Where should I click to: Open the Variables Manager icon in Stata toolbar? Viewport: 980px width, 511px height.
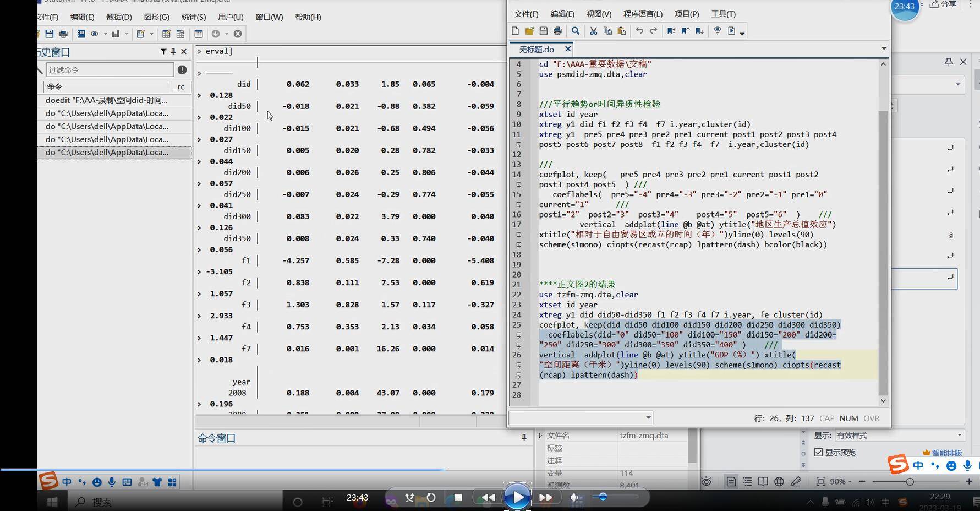[199, 34]
